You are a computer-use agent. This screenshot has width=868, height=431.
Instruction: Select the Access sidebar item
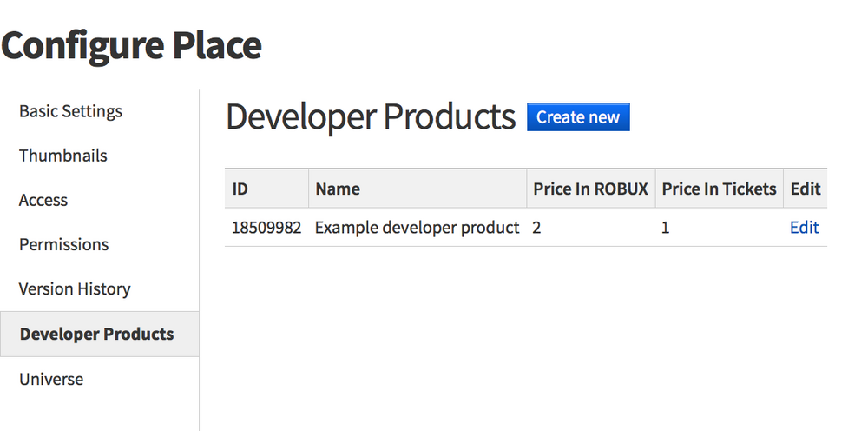(x=43, y=200)
